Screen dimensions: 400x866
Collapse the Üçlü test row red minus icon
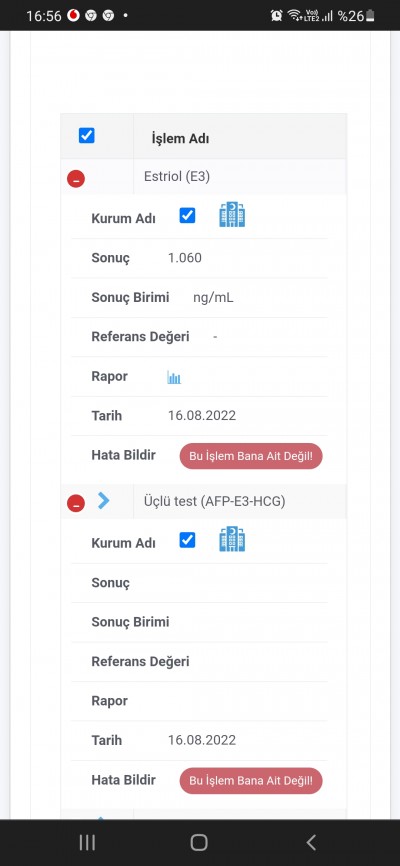point(76,503)
